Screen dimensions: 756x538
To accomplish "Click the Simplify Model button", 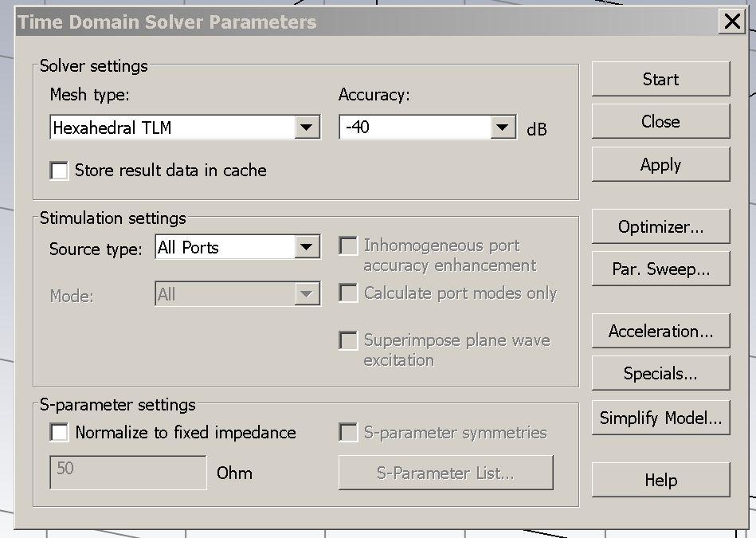I will tap(660, 418).
